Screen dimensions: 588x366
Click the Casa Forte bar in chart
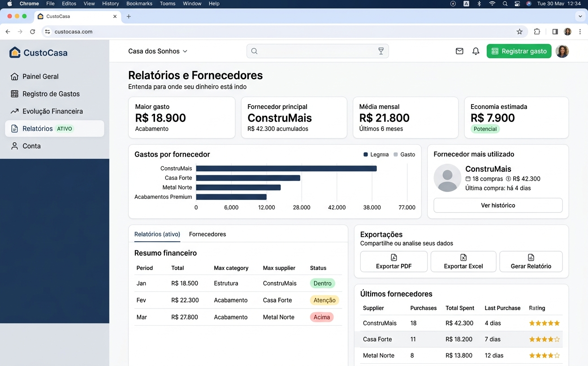pos(248,178)
